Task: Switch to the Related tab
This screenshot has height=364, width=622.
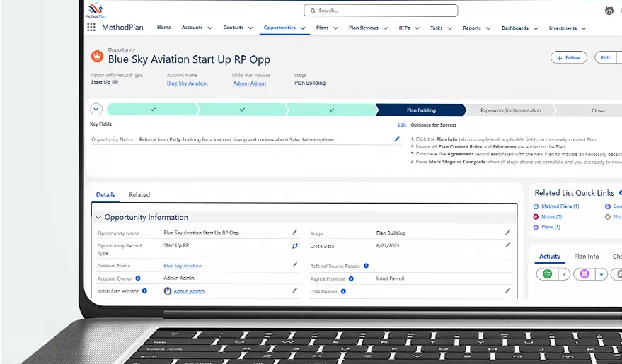Action: 139,195
